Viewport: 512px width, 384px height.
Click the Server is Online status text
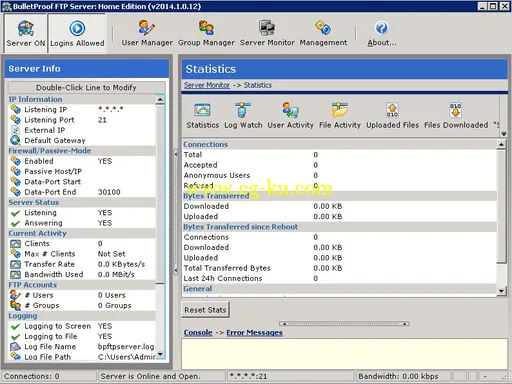coord(151,376)
